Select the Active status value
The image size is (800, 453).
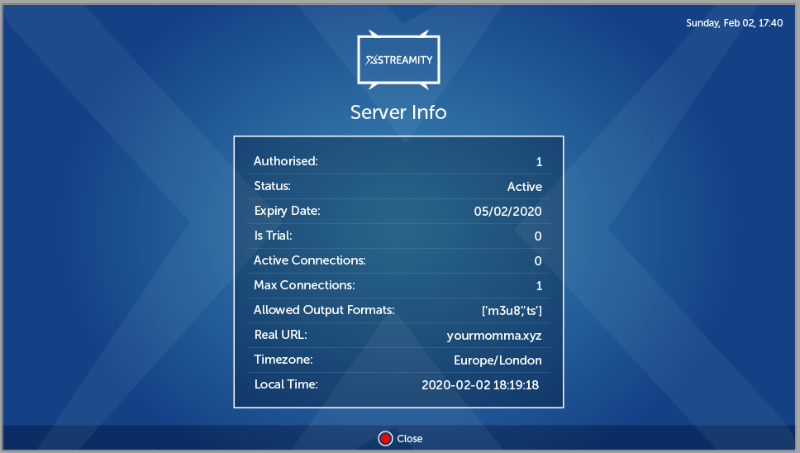click(524, 186)
